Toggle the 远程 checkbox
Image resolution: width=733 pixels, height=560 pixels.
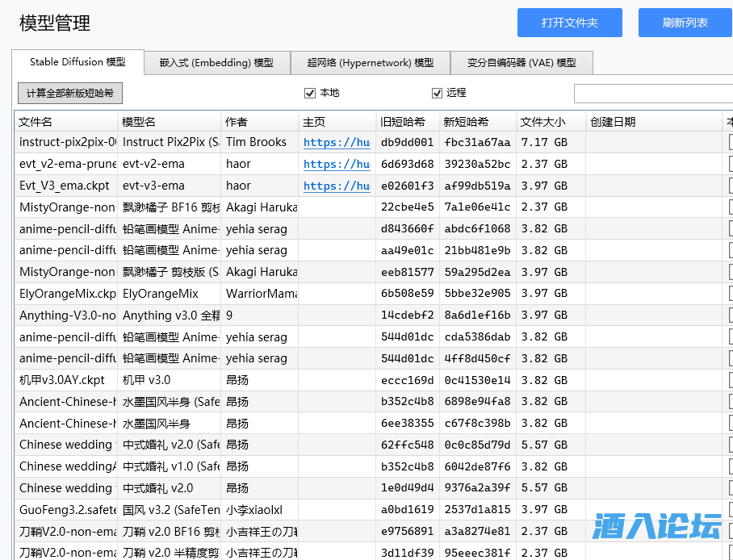point(438,93)
